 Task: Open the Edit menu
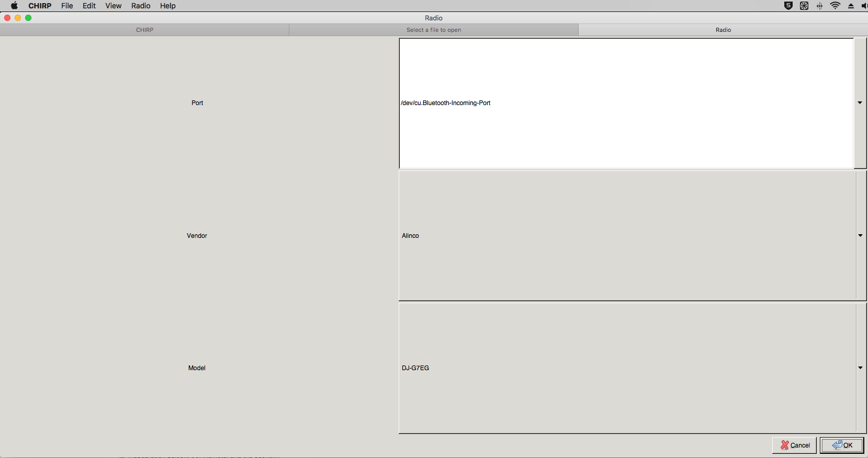click(89, 6)
